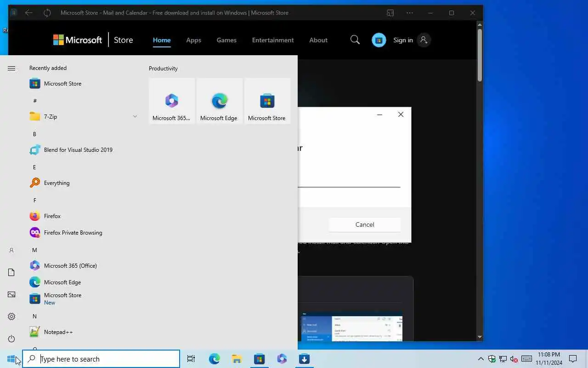
Task: Click the Microsoft Edge Productivity tile
Action: point(220,101)
